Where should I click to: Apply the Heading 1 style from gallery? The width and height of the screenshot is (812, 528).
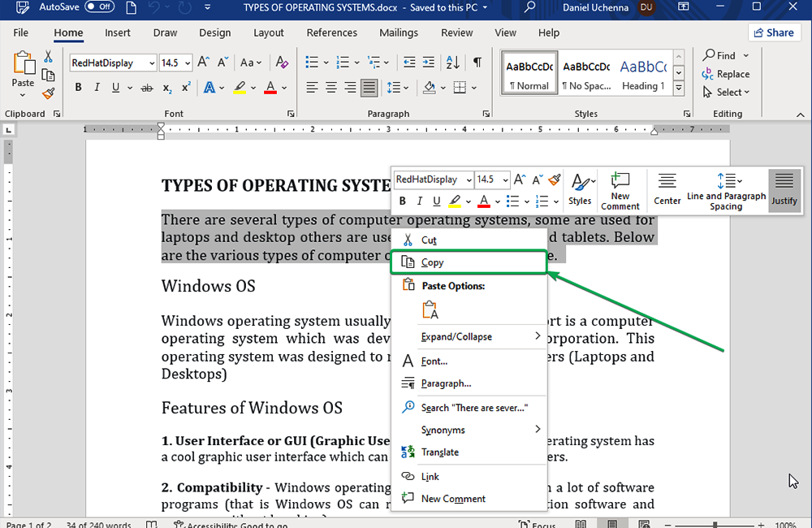coord(643,74)
